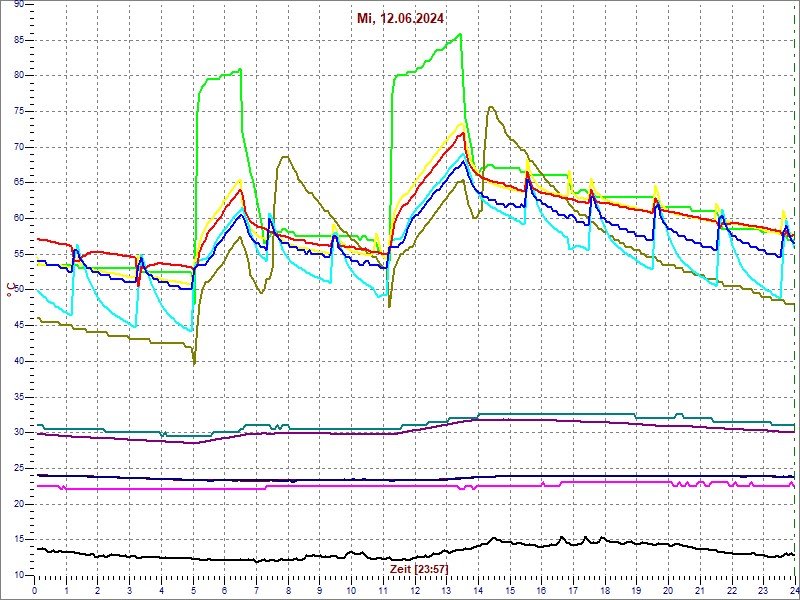Click the 85 value on temperature axis
The height and width of the screenshot is (600, 800).
[19, 40]
